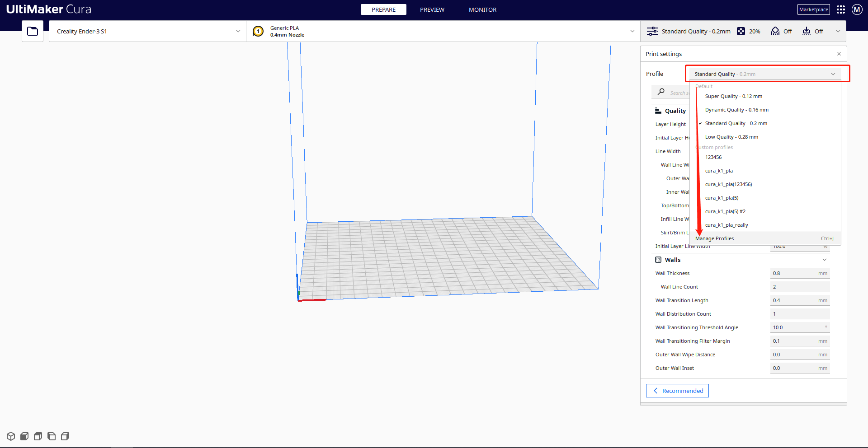Image resolution: width=868 pixels, height=448 pixels.
Task: Click the support Off icon
Action: 775,31
